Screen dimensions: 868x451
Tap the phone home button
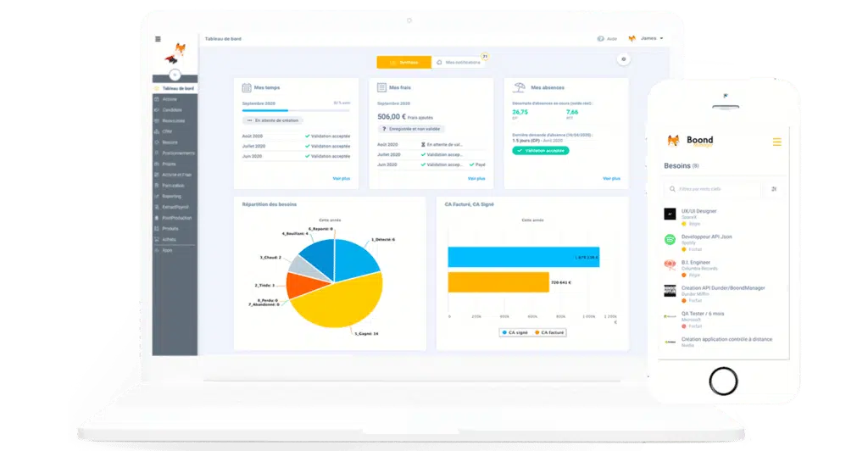723,381
